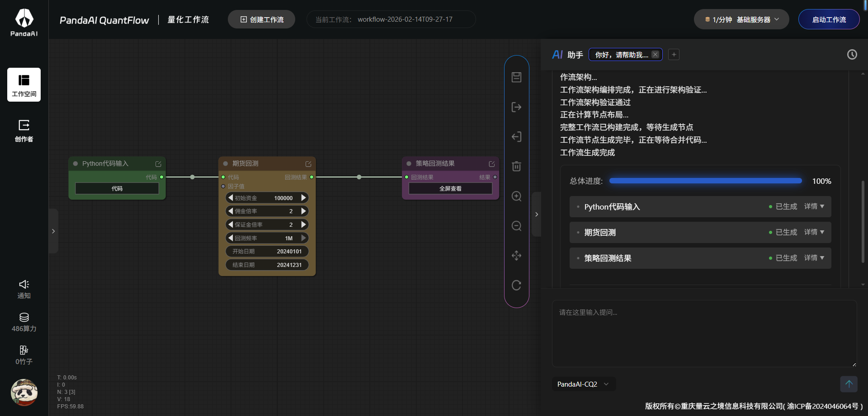Click the current workflow name workflow-2026-02-14T09-27-17
Image resolution: width=868 pixels, height=416 pixels.
405,19
